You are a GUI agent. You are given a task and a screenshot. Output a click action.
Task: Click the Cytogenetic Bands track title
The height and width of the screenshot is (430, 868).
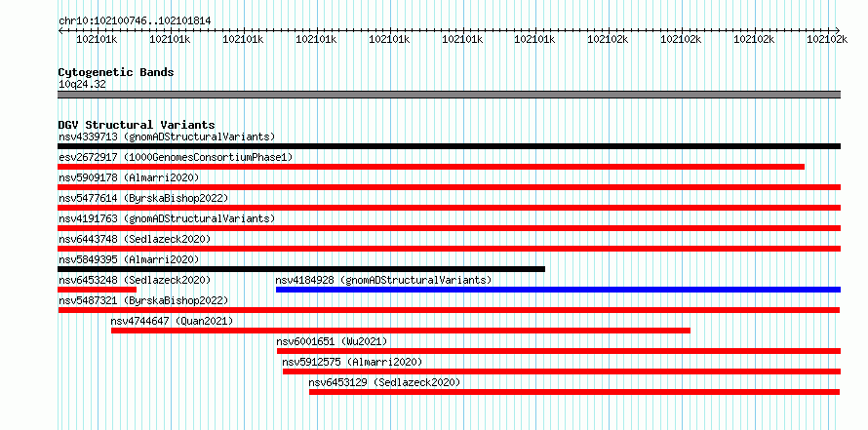[x=116, y=72]
